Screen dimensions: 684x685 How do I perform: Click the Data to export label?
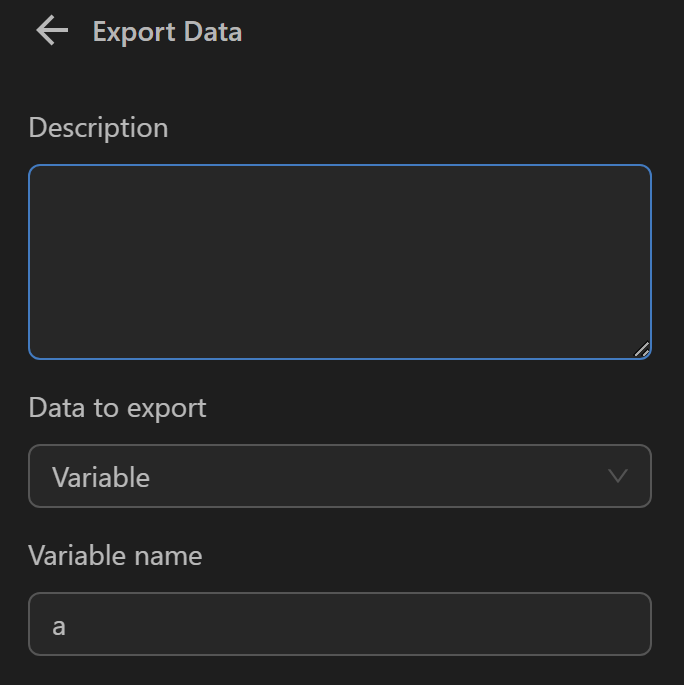(x=117, y=408)
